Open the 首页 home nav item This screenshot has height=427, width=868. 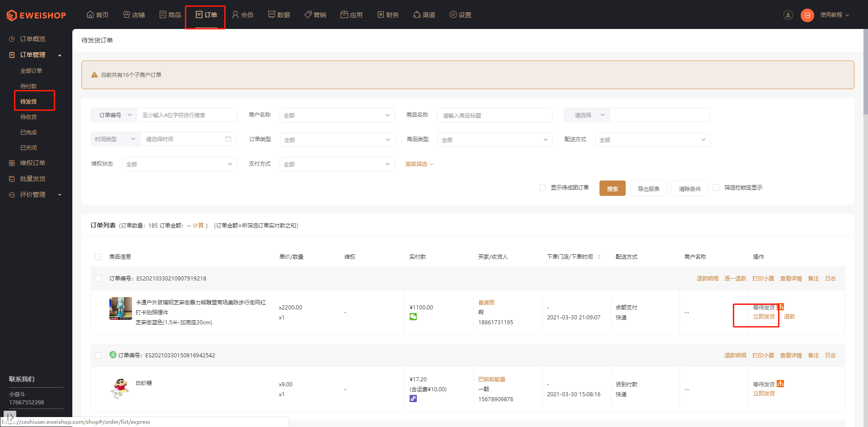98,15
